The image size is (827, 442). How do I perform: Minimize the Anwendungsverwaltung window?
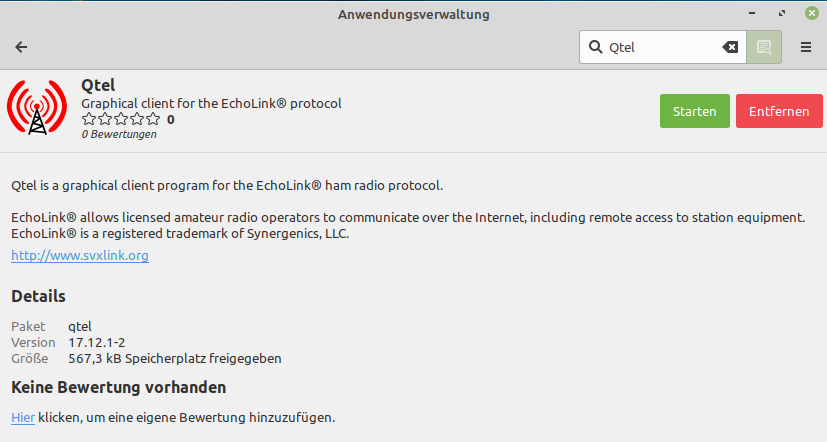[x=752, y=13]
